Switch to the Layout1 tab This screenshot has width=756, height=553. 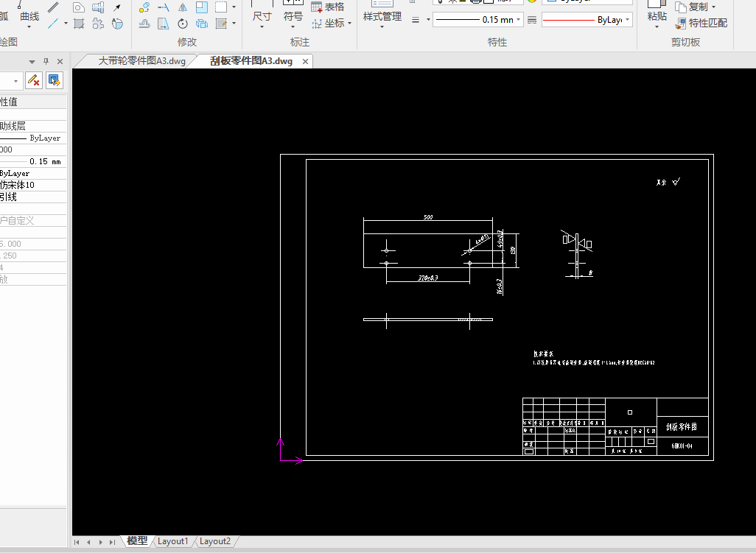[172, 541]
